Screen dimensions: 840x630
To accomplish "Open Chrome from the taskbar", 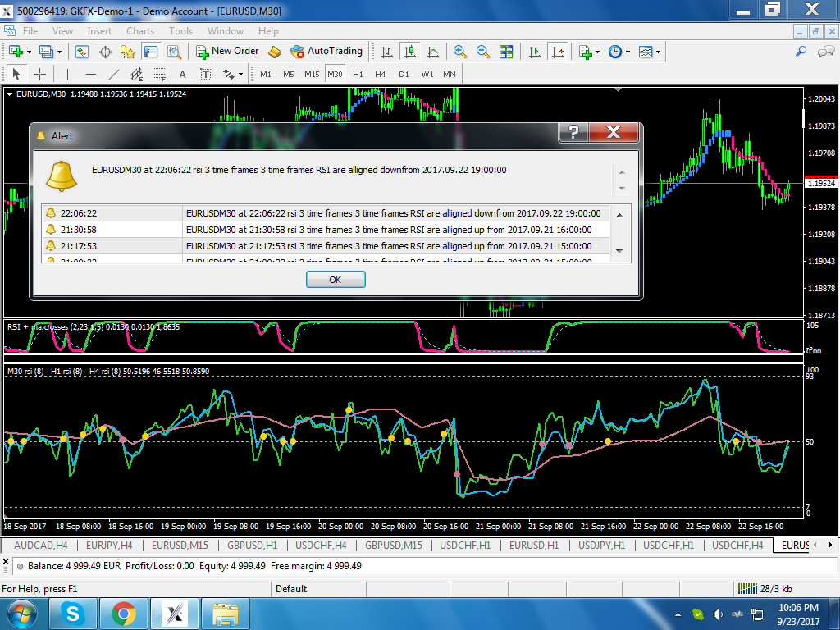I will [124, 614].
